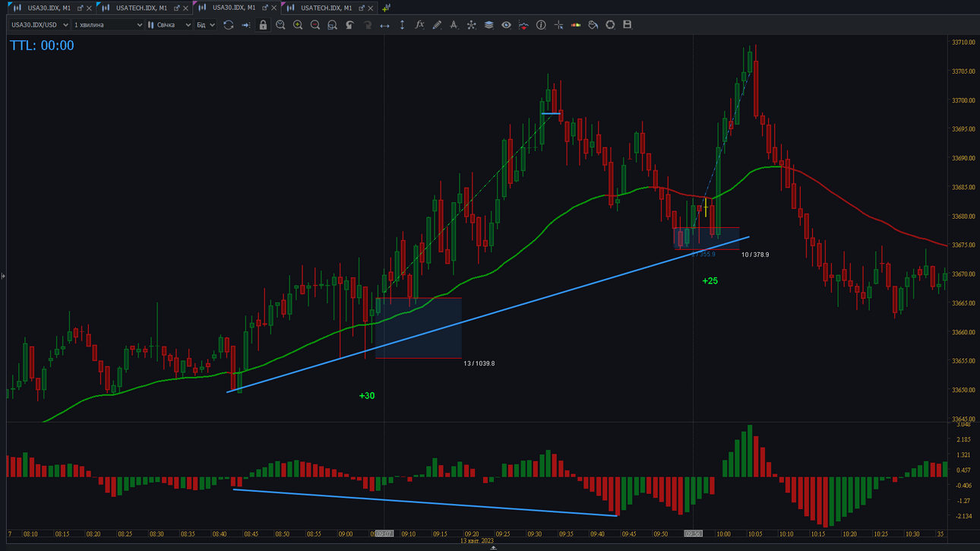Click the 13 / 1039.8 measurement label
Image resolution: width=980 pixels, height=551 pixels.
479,364
